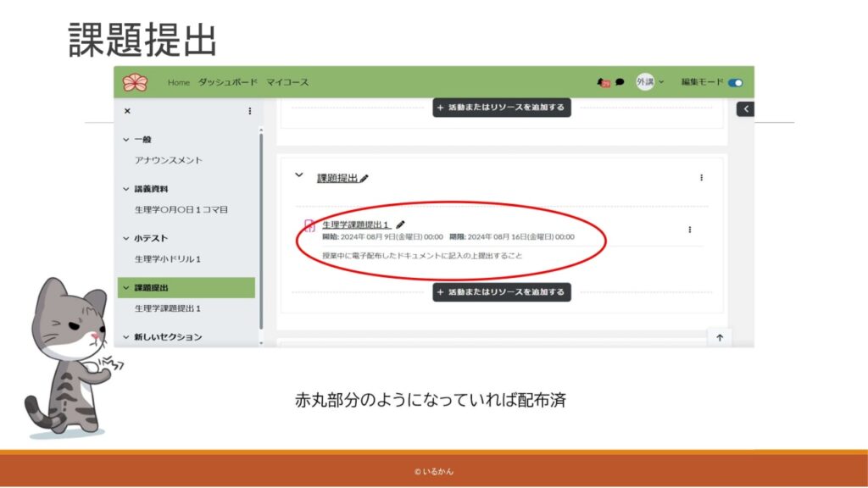The height and width of the screenshot is (488, 868).
Task: Collapse the 講義資料 section in the course index
Action: point(126,189)
